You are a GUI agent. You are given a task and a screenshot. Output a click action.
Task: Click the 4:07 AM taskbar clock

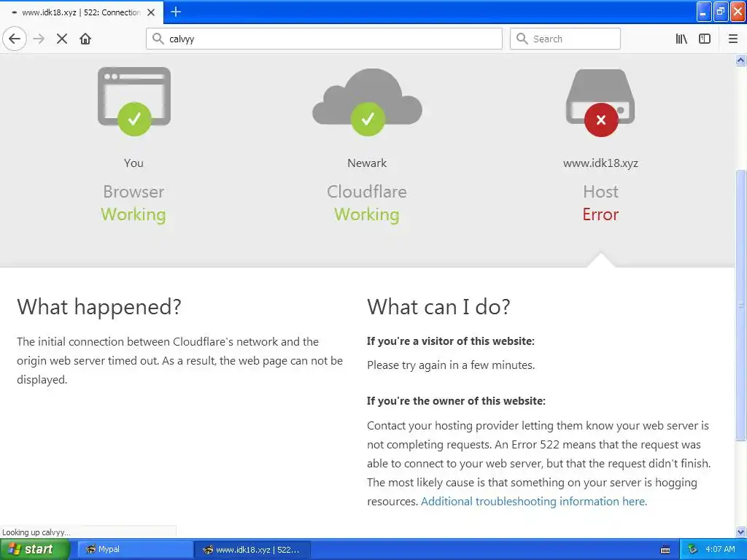click(720, 550)
